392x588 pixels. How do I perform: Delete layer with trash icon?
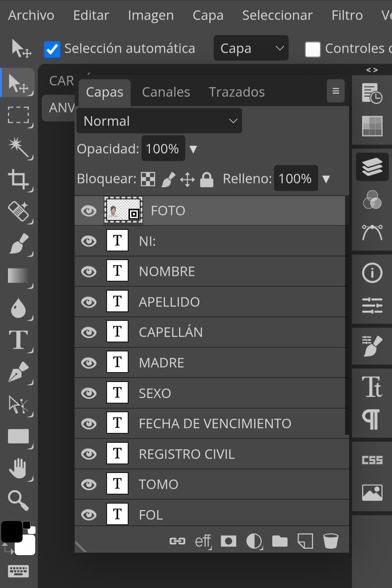[330, 541]
